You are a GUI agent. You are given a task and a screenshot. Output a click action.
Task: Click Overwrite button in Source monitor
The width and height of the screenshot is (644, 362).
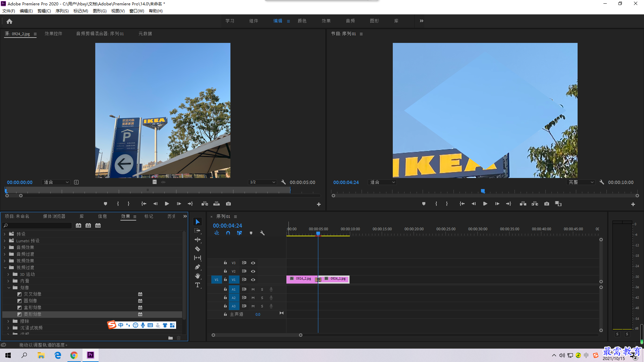pos(217,204)
